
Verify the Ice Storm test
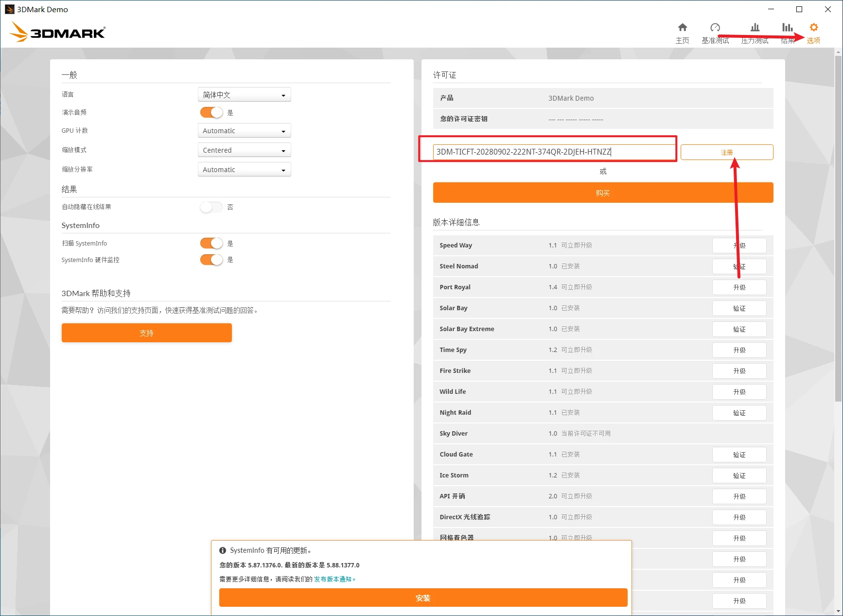(739, 475)
